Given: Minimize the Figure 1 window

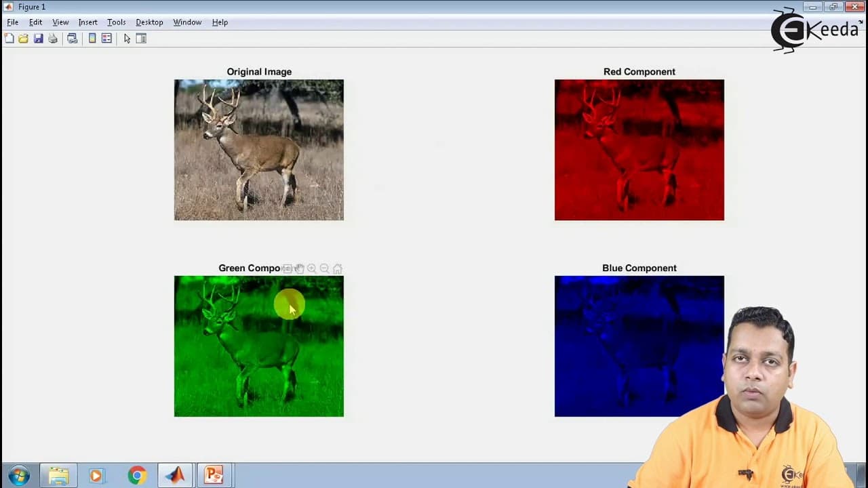Looking at the screenshot, I should [813, 7].
